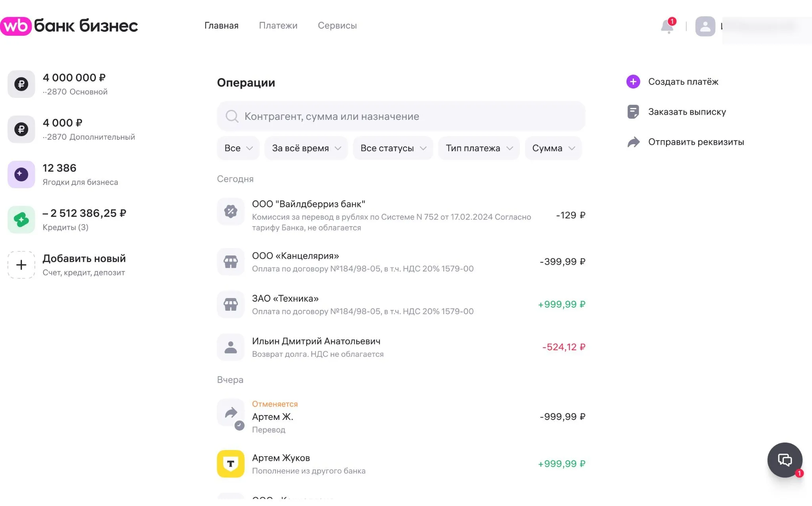Click percent icon of Вайлдберриз банк operation
812x506 pixels.
(231, 212)
